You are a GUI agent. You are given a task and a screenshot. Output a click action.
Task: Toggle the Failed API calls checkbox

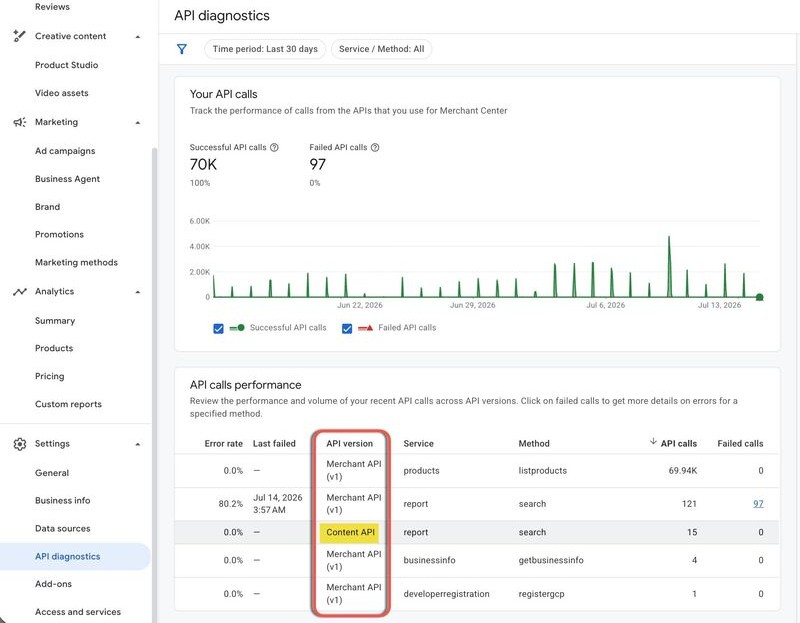tap(347, 329)
